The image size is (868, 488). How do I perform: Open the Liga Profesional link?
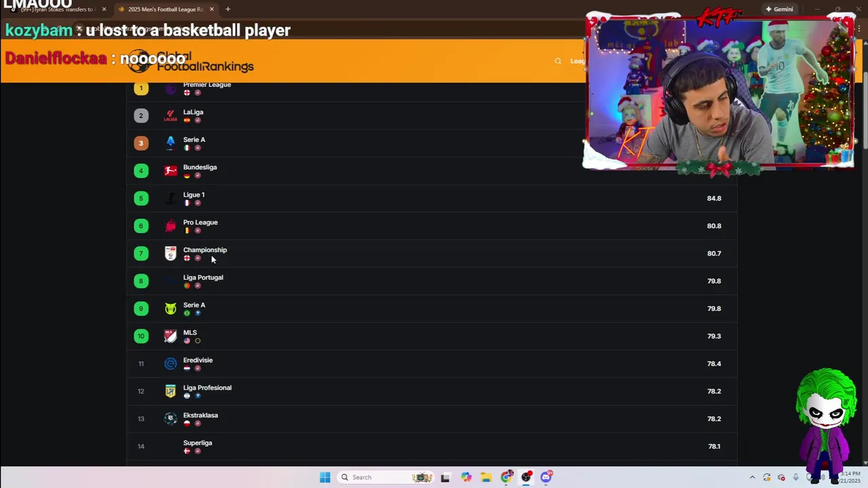point(208,388)
